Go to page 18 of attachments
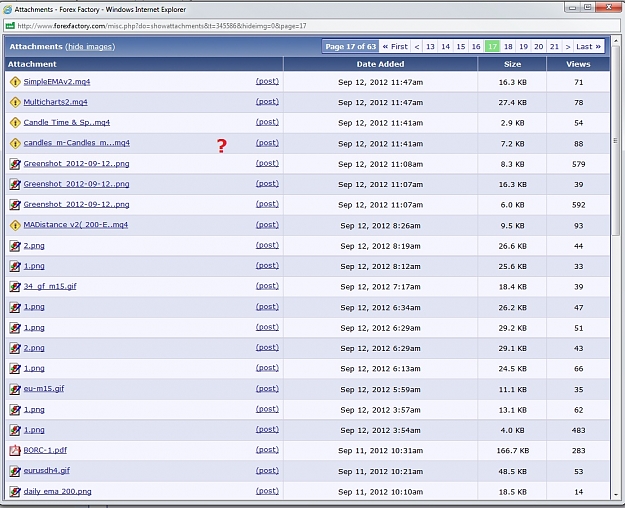625x508 pixels. point(508,47)
